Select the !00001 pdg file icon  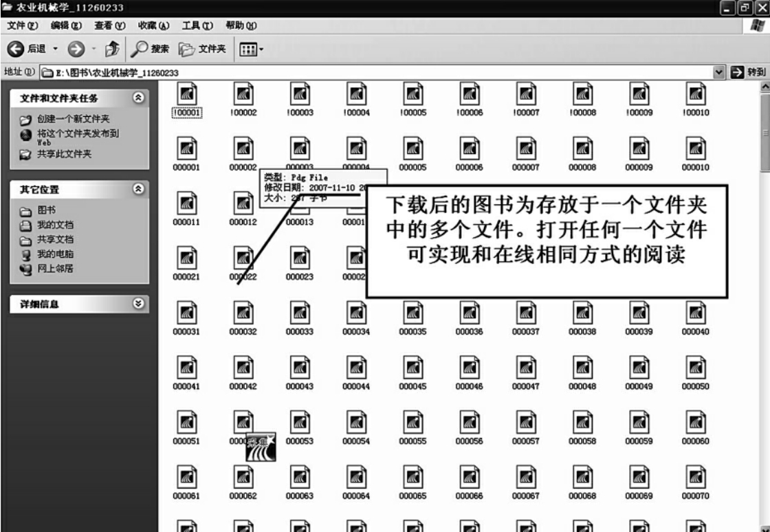point(186,93)
